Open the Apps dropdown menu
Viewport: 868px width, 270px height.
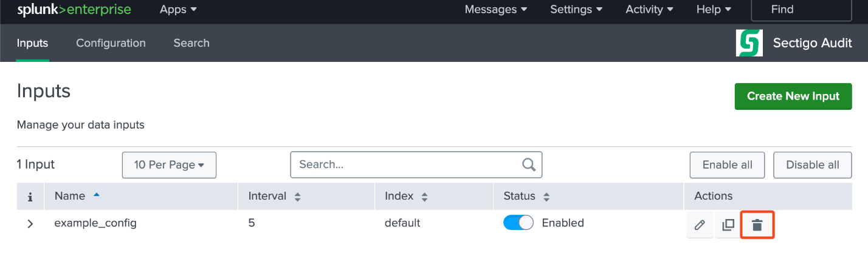178,10
